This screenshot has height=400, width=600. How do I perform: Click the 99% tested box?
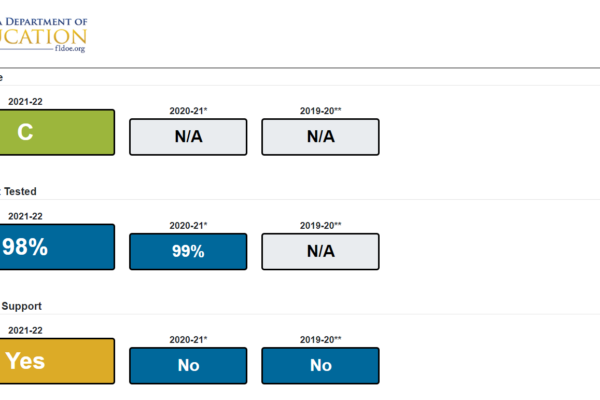[x=188, y=251]
